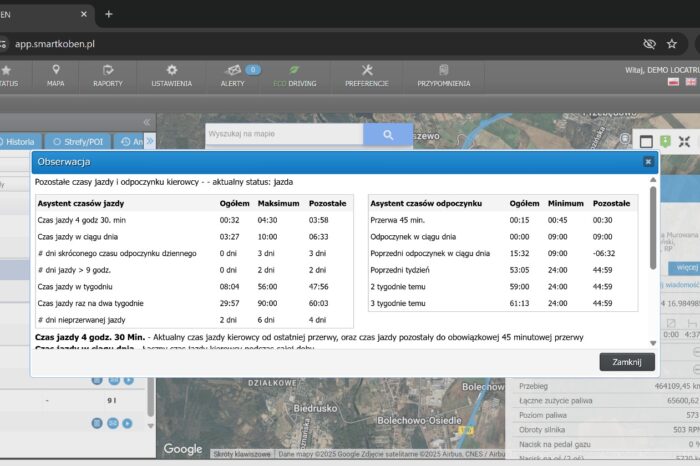Click the Zamknij button
The width and height of the screenshot is (700, 466).
(627, 362)
